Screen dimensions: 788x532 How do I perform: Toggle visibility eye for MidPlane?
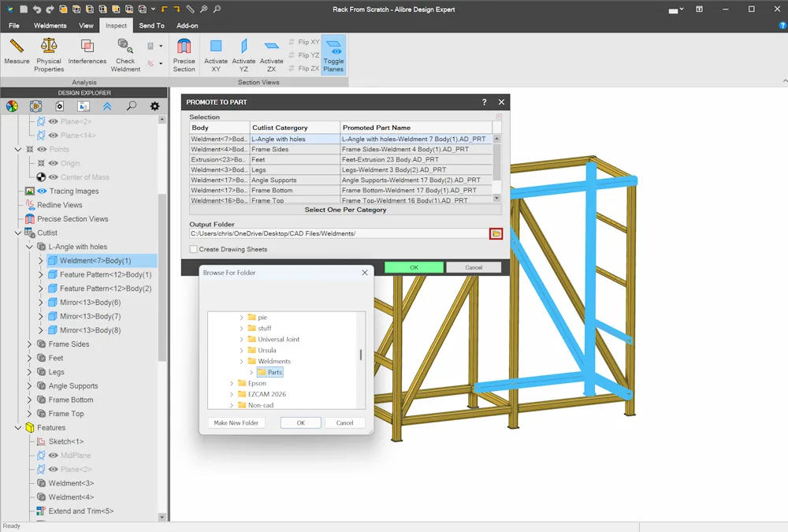[x=54, y=456]
